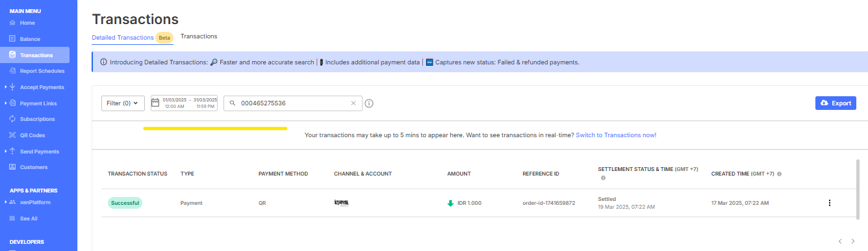Screen dimensions: 868x251
Task: Click the Home icon in sidebar
Action: (12, 23)
